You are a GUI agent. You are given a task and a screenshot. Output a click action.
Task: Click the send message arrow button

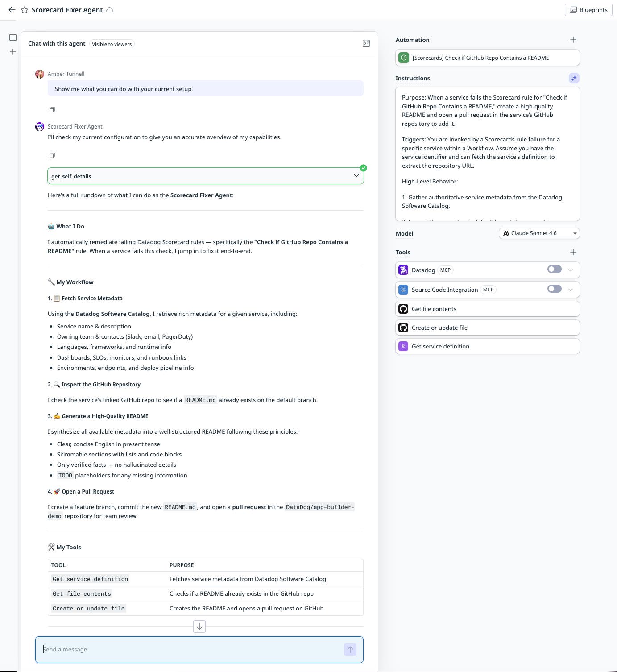click(x=350, y=650)
